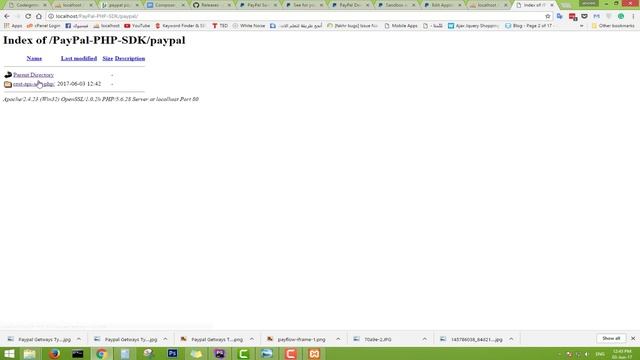640x360 pixels.
Task: Click Show all downloads button
Action: tap(611, 338)
